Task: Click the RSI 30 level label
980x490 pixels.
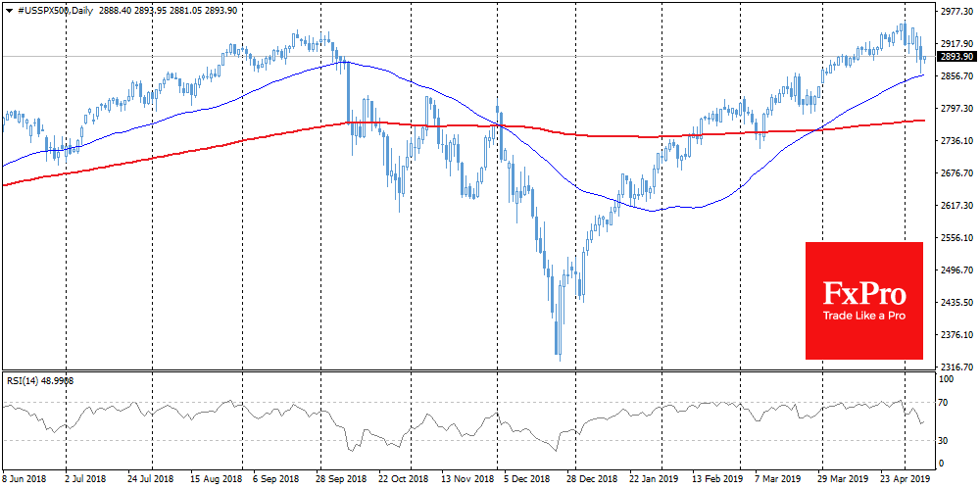Action: [x=946, y=439]
